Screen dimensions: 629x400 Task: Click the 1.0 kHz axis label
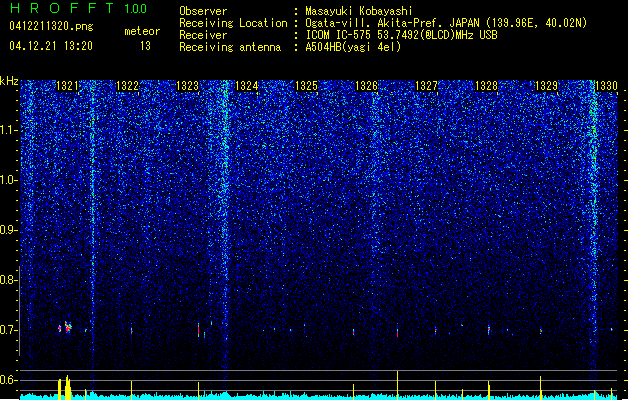(x=9, y=180)
